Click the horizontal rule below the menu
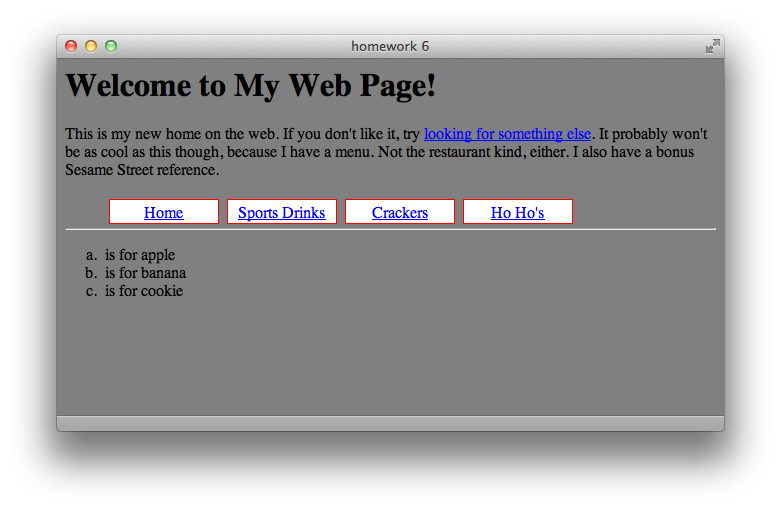This screenshot has width=781, height=510. pyautogui.click(x=390, y=229)
